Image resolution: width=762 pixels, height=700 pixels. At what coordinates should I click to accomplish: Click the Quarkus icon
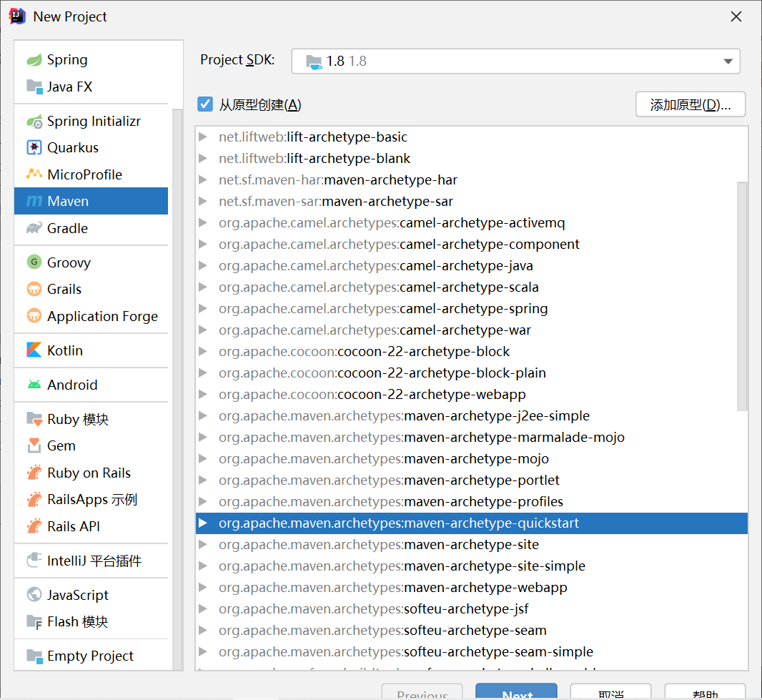tap(34, 147)
